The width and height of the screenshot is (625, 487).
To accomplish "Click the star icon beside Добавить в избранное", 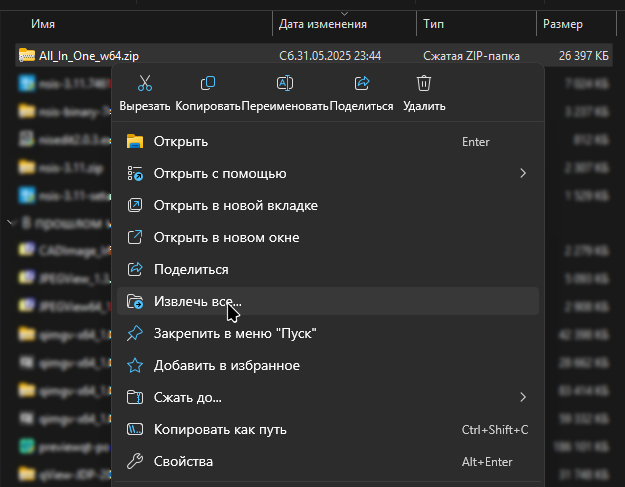I will coord(135,365).
